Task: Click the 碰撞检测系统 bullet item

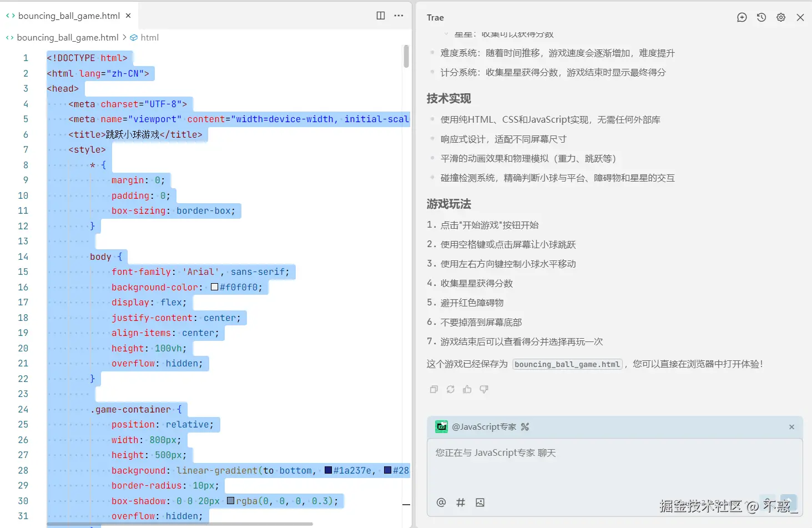Action: [557, 178]
